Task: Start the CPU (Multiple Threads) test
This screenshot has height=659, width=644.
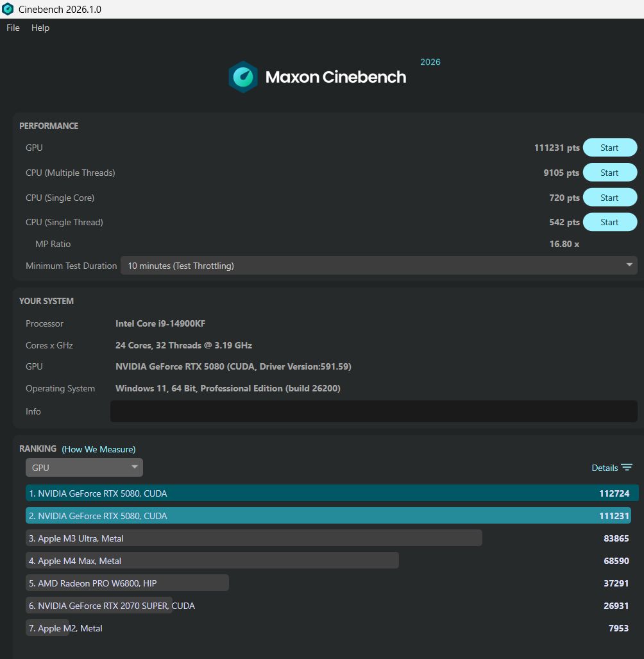Action: coord(610,173)
